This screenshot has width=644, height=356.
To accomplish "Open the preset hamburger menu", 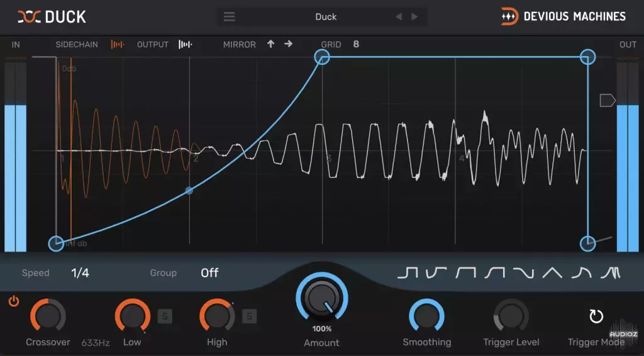I will pyautogui.click(x=229, y=17).
